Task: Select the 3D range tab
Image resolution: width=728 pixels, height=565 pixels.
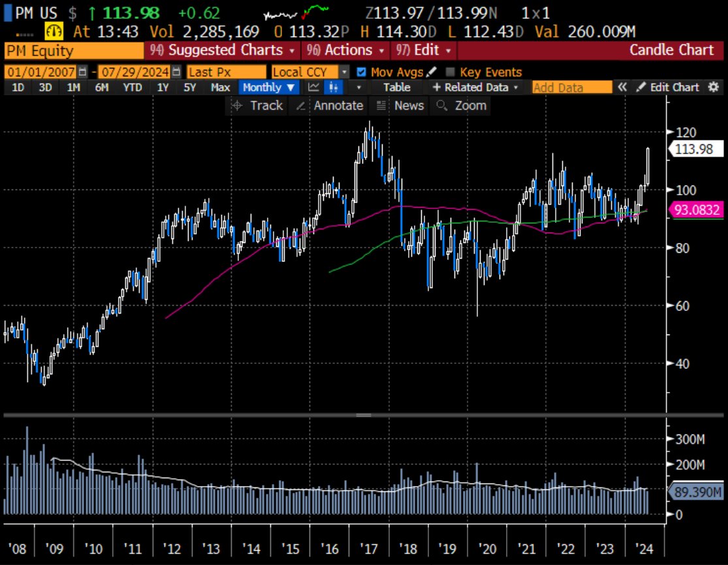Action: tap(45, 88)
